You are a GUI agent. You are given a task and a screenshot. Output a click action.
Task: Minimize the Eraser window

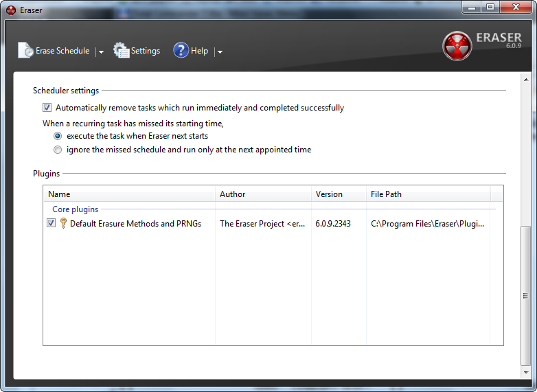472,7
